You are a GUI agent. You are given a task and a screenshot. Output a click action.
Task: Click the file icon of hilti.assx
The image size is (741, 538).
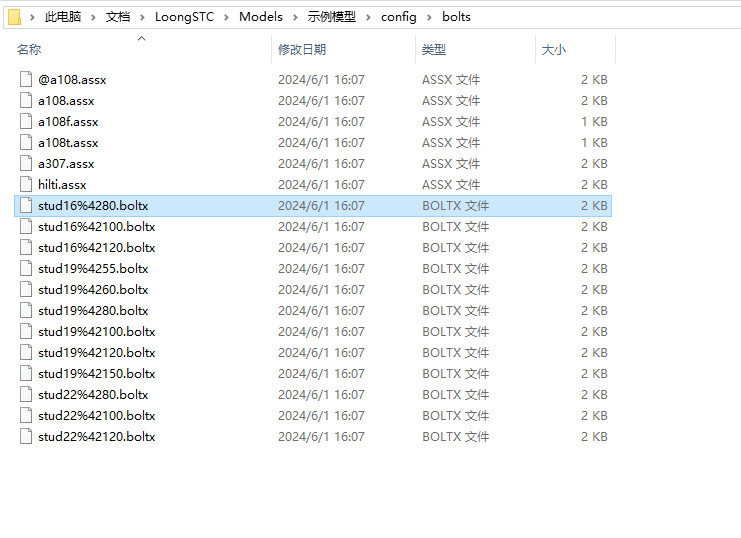click(26, 185)
